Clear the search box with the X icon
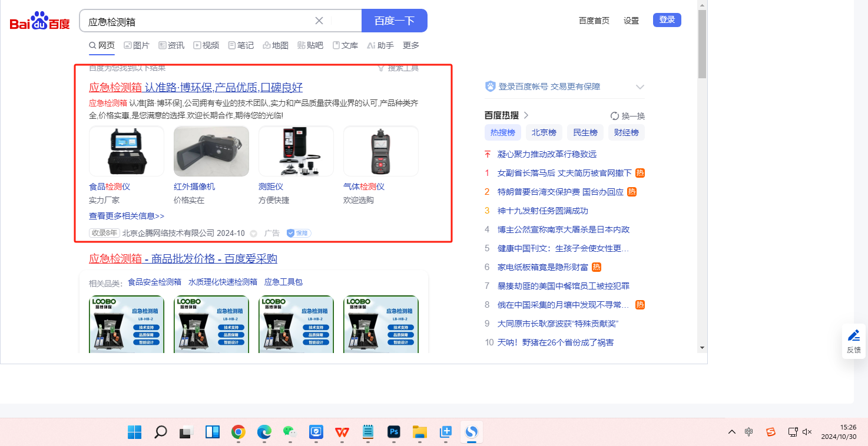This screenshot has height=446, width=868. coord(319,21)
